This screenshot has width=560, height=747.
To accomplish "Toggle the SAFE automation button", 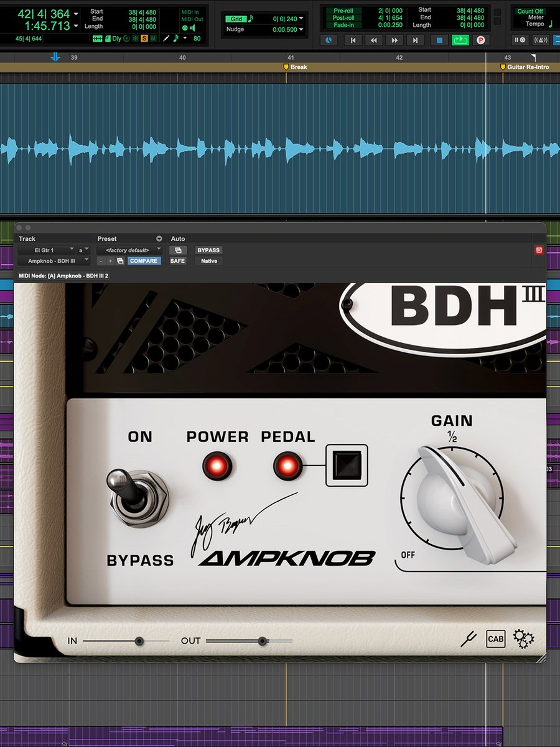I will click(178, 261).
